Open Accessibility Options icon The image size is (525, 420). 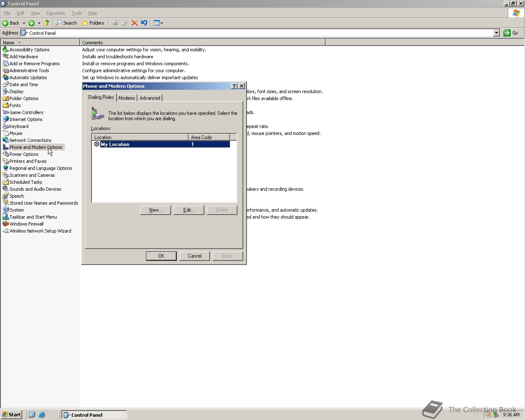coord(5,50)
